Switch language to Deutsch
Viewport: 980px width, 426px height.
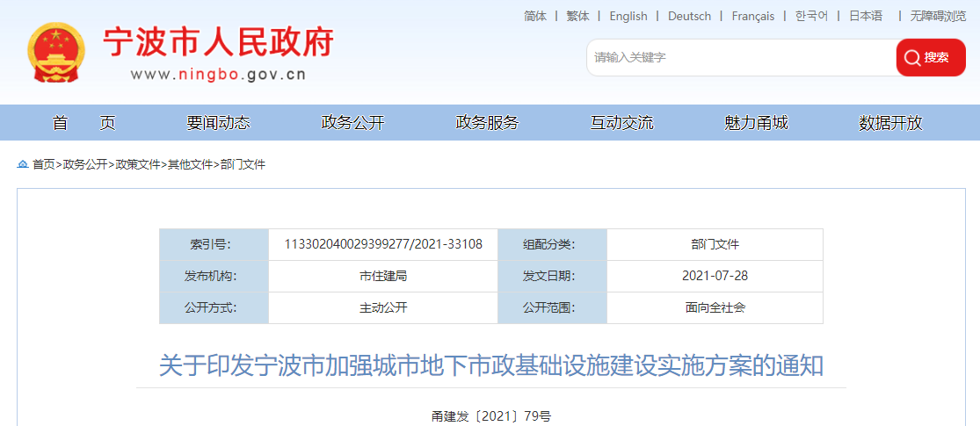(x=689, y=16)
